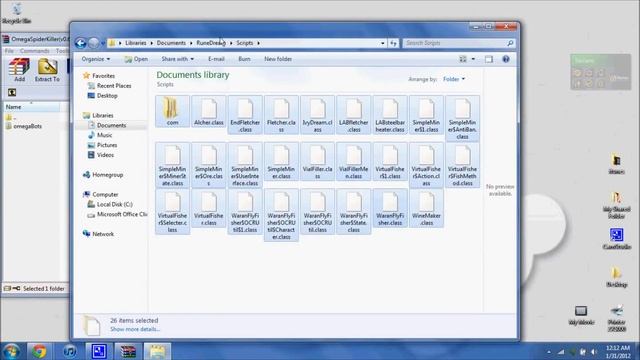Image resolution: width=640 pixels, height=360 pixels.
Task: Select Homegroup in navigation pane
Action: tap(103, 175)
